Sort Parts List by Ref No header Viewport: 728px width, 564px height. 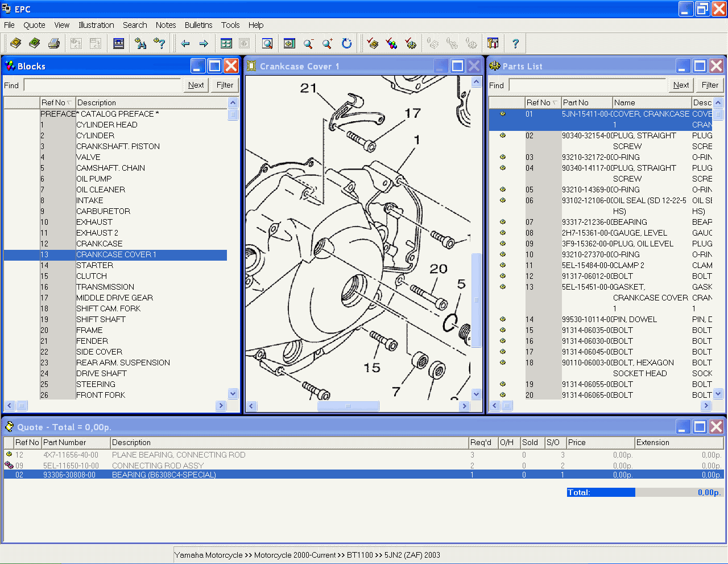(543, 102)
